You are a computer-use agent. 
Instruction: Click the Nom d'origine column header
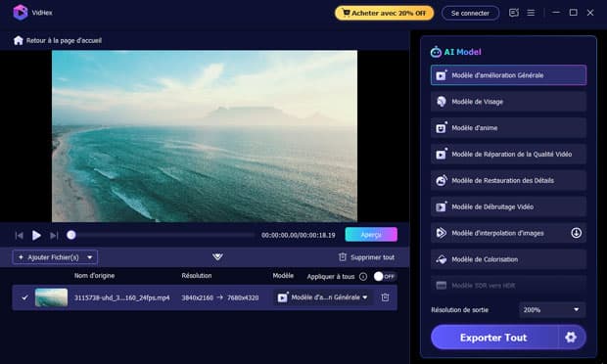94,275
